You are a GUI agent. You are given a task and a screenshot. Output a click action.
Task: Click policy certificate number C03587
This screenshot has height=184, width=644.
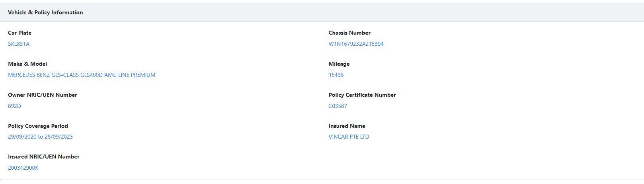[x=338, y=106]
